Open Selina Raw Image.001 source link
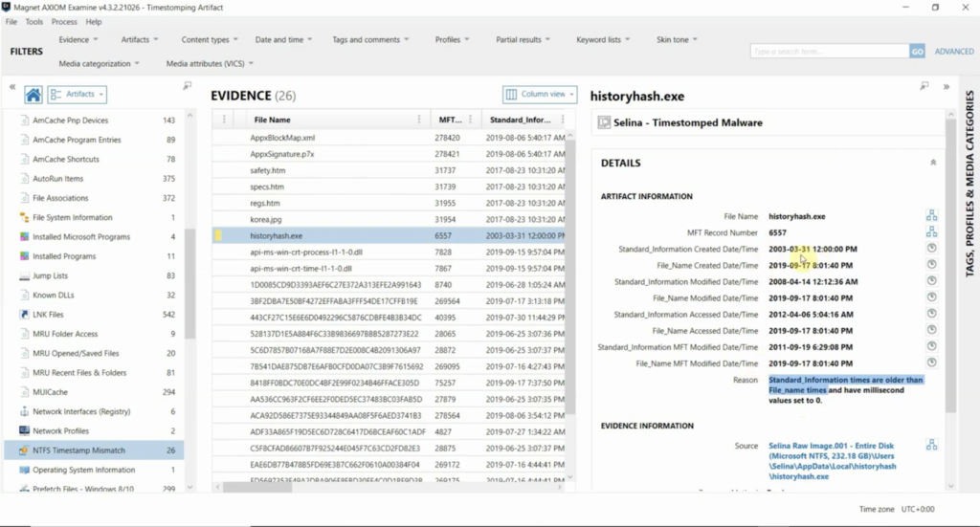Image resolution: width=980 pixels, height=527 pixels. [833, 461]
